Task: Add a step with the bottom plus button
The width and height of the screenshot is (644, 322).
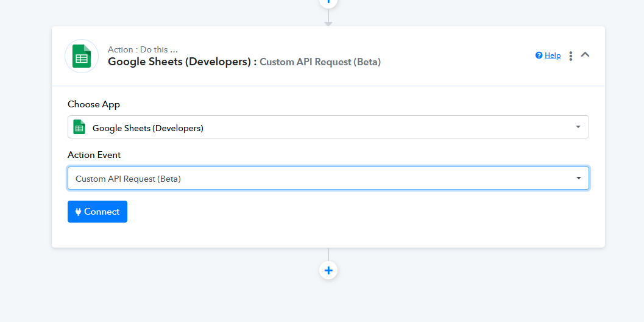Action: pos(328,270)
